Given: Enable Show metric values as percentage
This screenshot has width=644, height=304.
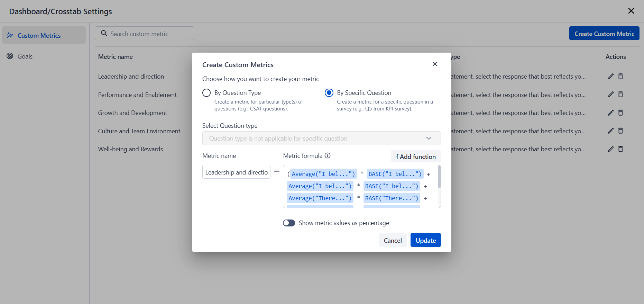Looking at the screenshot, I should coord(289,223).
